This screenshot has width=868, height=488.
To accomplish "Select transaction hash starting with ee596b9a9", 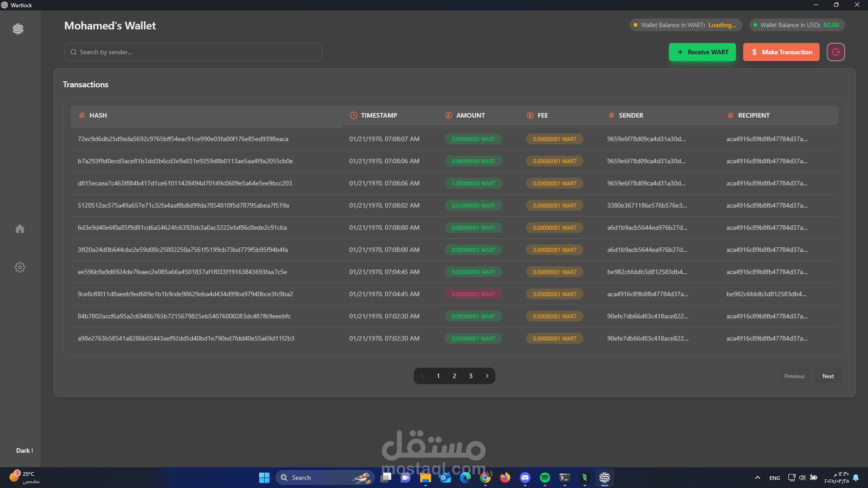I will point(182,272).
